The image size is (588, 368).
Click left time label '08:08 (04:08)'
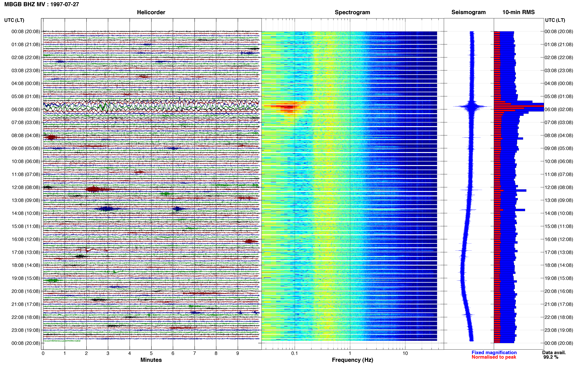coord(26,135)
